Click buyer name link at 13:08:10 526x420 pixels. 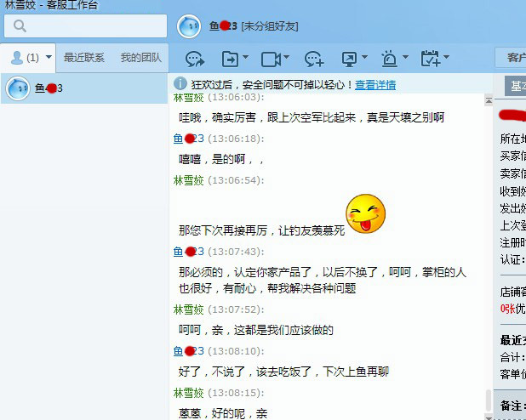(189, 351)
